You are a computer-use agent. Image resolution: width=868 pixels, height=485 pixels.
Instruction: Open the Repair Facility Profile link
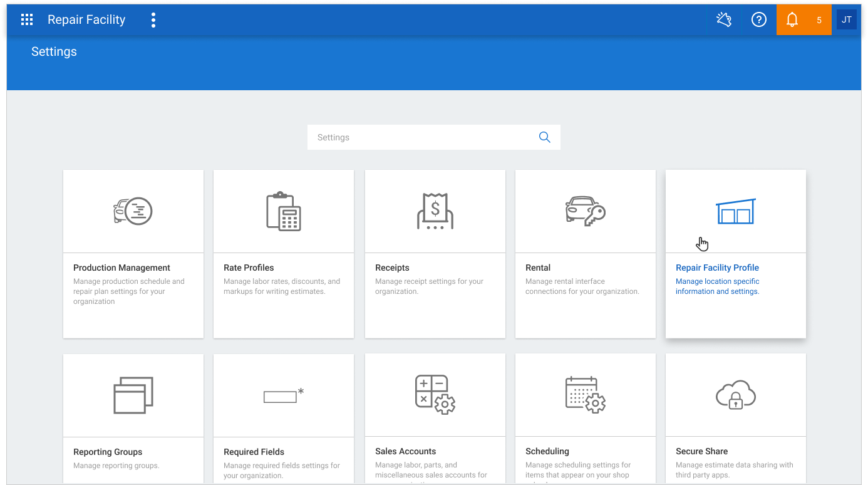tap(717, 268)
